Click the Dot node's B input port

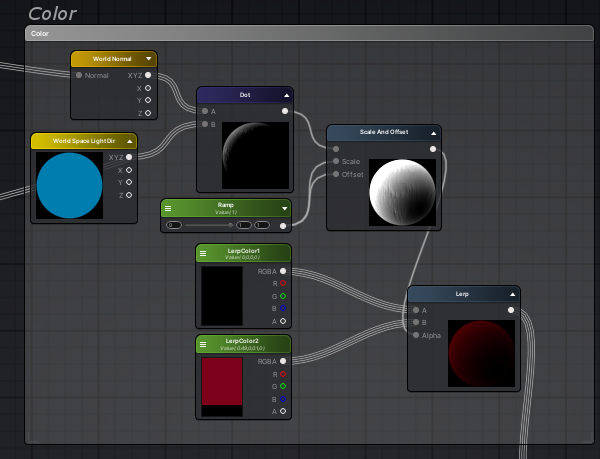[x=204, y=124]
